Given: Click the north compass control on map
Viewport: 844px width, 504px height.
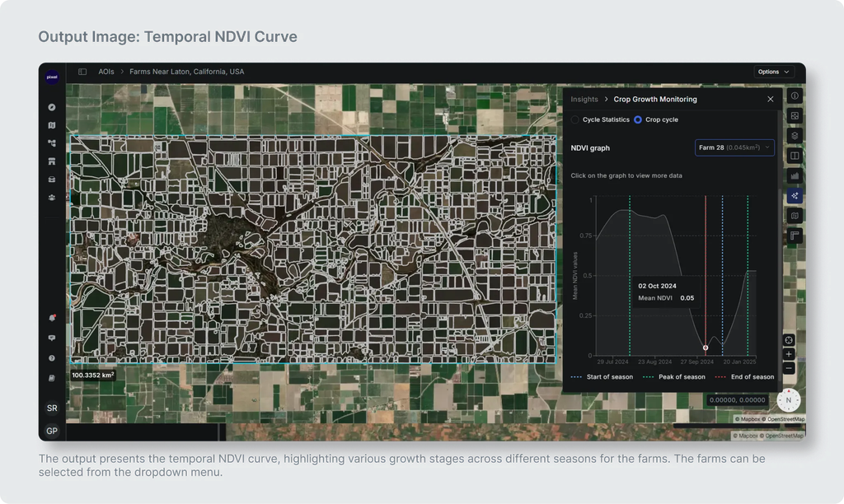Looking at the screenshot, I should point(789,400).
